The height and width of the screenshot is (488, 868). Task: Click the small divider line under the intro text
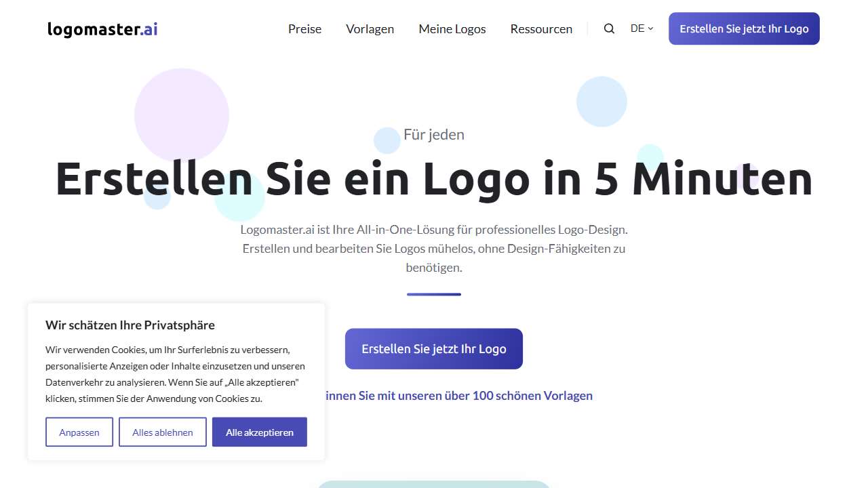click(x=433, y=294)
